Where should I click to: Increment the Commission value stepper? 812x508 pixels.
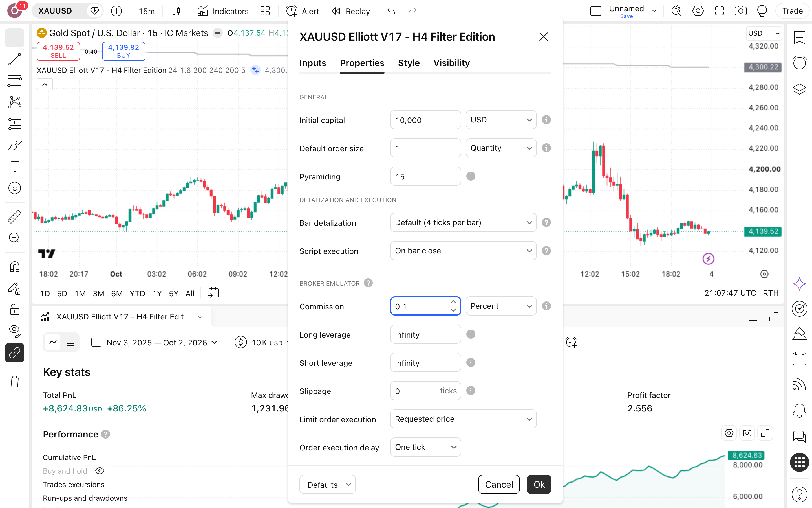click(x=453, y=302)
